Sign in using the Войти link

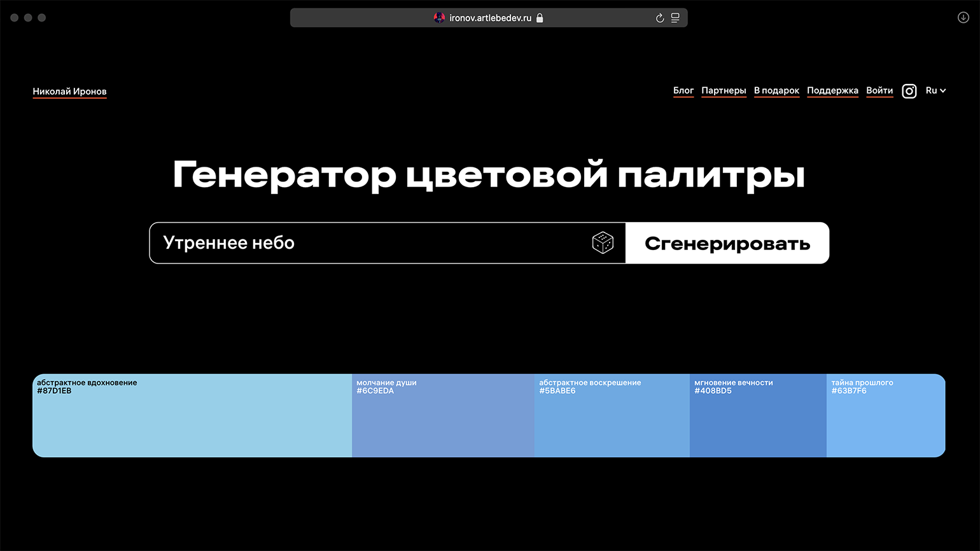pos(879,90)
